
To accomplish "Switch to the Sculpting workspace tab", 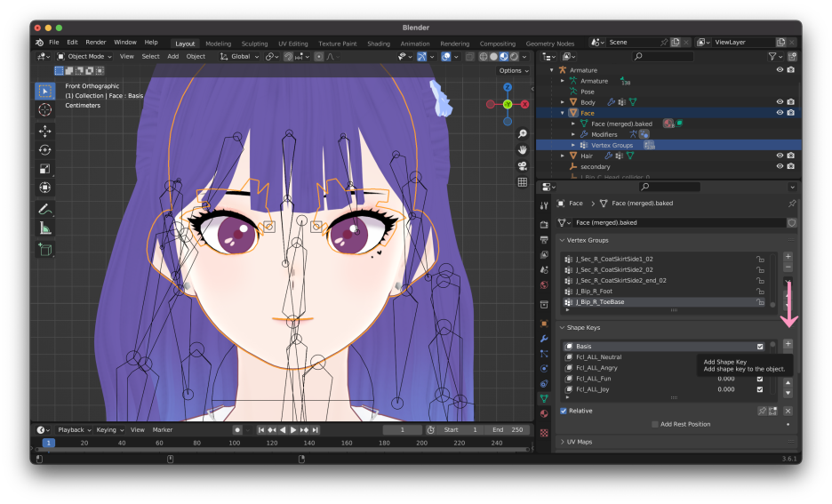I will click(255, 44).
